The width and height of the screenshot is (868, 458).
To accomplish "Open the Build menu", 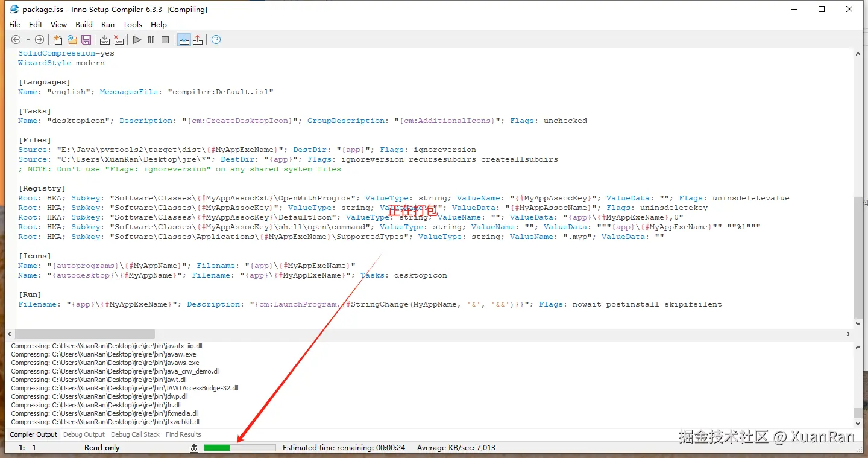I will click(x=84, y=25).
